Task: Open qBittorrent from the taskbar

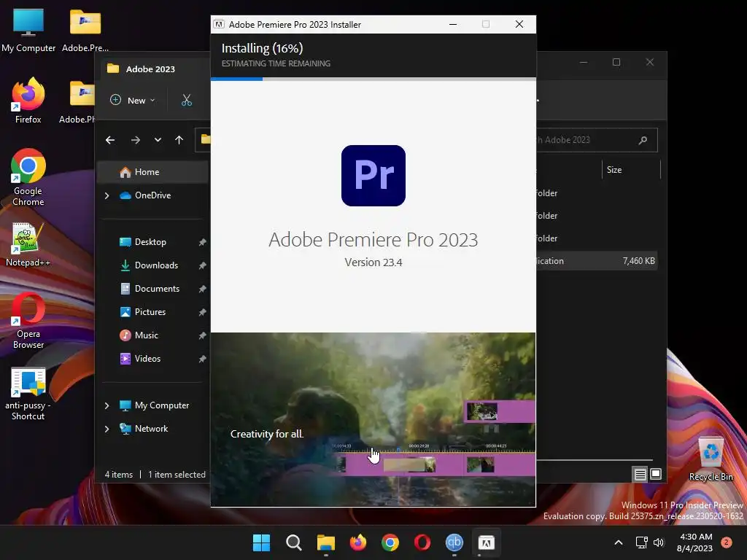Action: tap(454, 542)
